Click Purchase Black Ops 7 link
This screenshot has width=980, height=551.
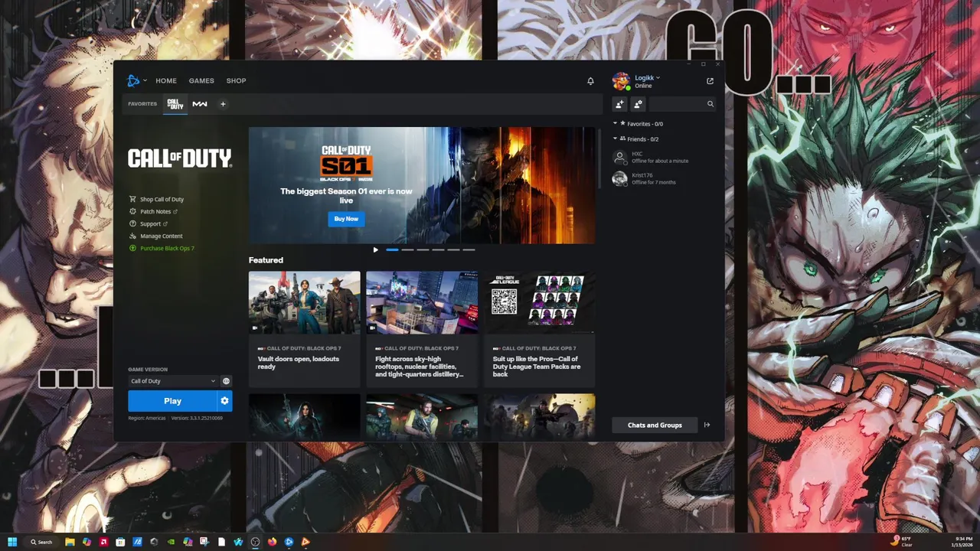167,248
